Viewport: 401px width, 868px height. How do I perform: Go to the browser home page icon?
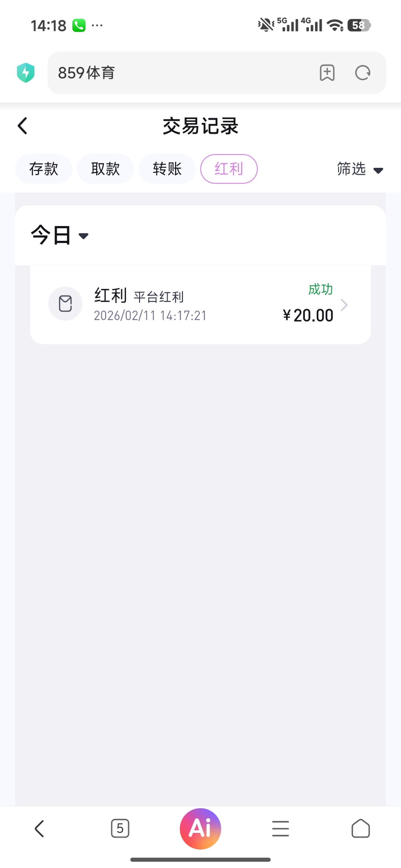tap(361, 829)
